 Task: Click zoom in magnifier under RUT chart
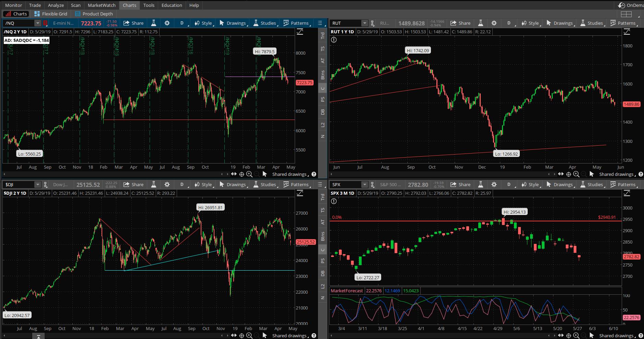coord(576,174)
